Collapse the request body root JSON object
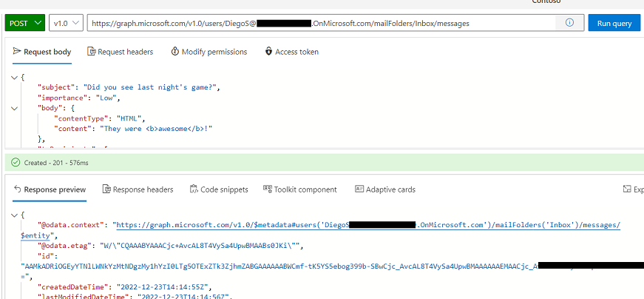 [14, 77]
